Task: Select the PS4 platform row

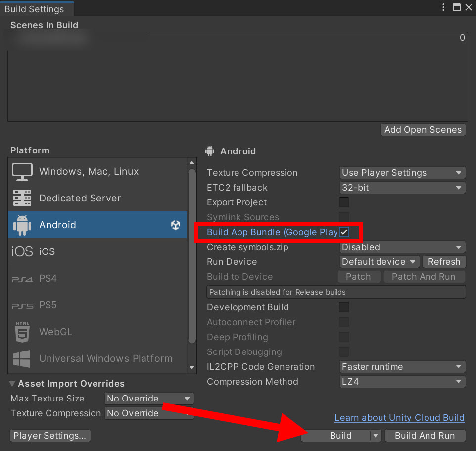Action: point(98,279)
